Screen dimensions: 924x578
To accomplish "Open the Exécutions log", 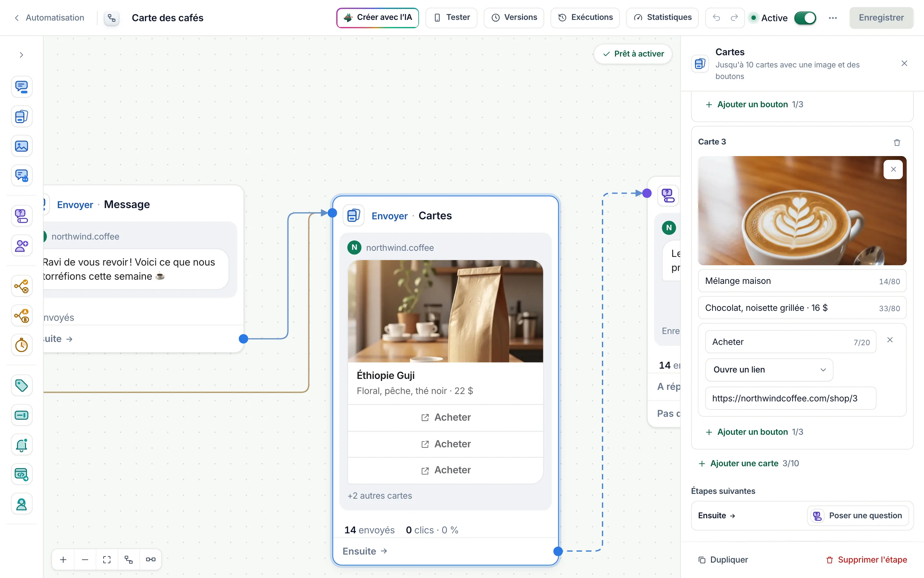I will 585,18.
